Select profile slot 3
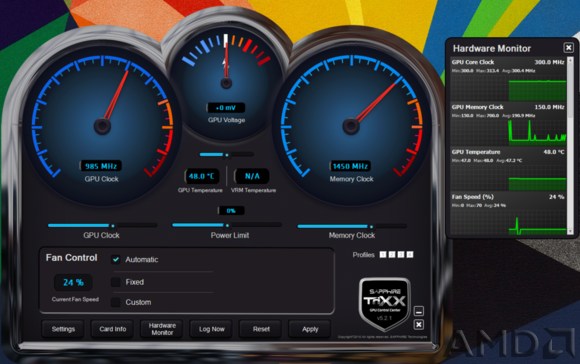 click(401, 255)
